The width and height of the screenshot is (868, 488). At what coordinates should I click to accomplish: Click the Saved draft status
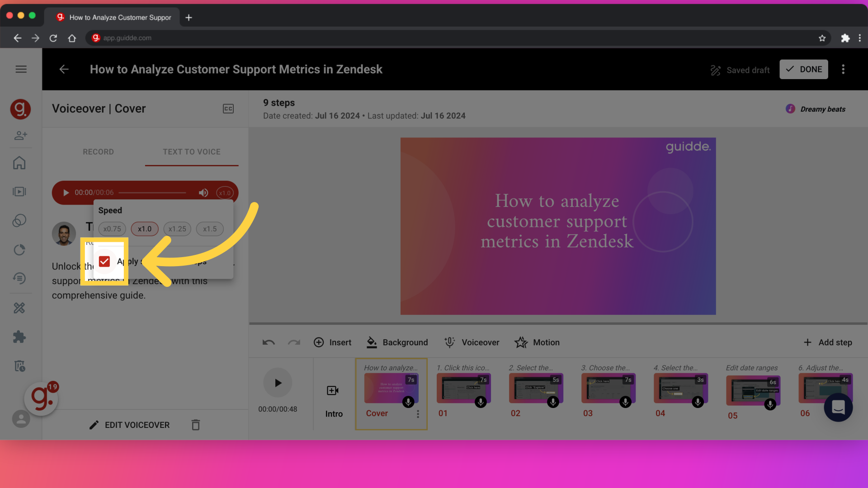[x=740, y=70]
